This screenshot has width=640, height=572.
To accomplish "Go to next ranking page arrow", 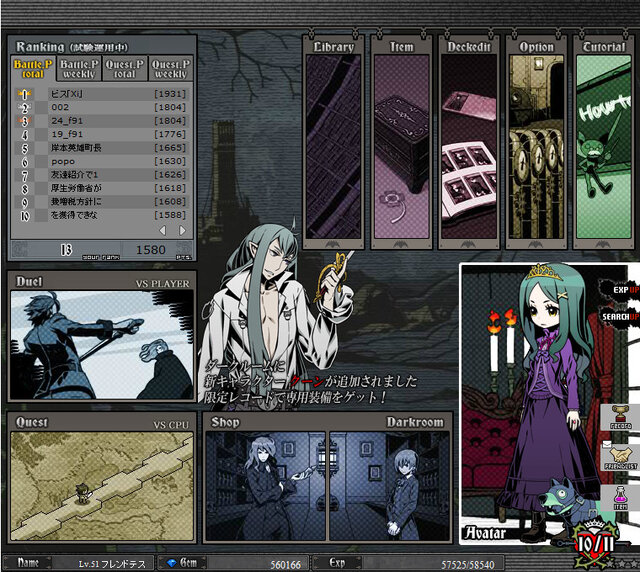I will coord(182,230).
